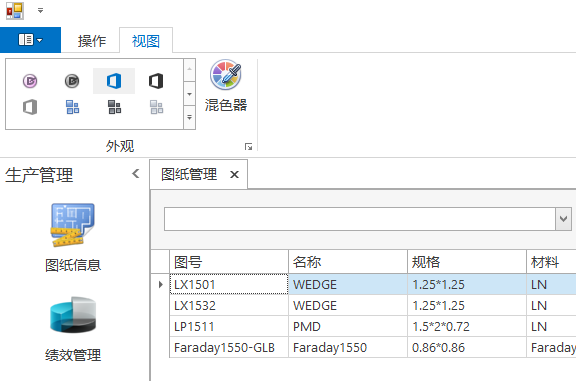Open the blue application menu button
Screen dimensions: 576x381
(x=30, y=40)
